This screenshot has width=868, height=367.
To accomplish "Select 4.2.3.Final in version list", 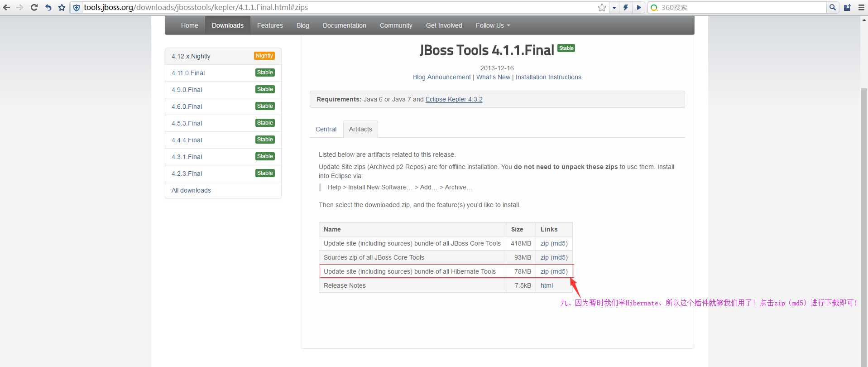I will coord(223,174).
